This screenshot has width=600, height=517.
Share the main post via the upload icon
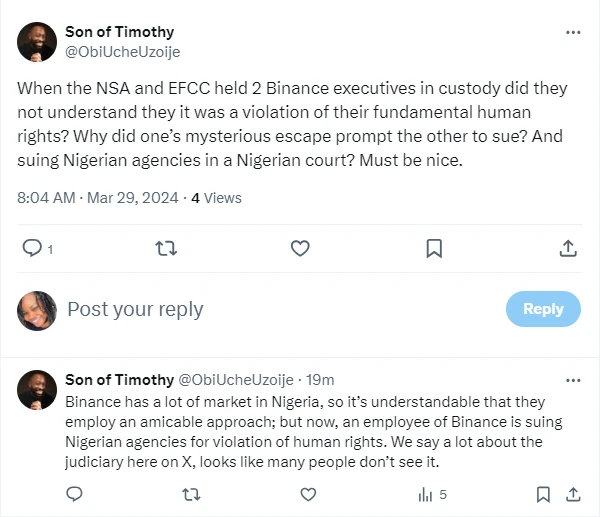click(568, 248)
